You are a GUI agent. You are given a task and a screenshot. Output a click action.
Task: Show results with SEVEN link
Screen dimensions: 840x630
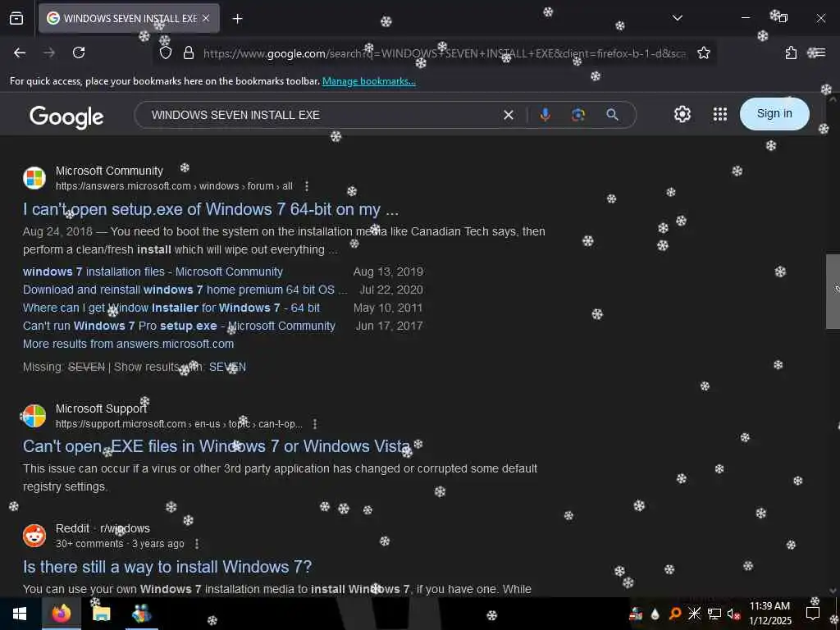227,367
